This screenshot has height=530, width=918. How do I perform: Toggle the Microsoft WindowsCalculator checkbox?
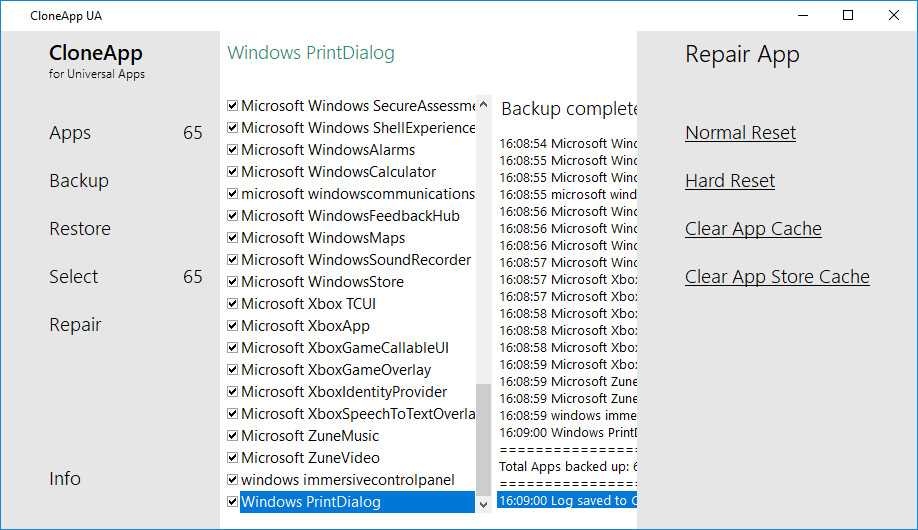tap(233, 172)
